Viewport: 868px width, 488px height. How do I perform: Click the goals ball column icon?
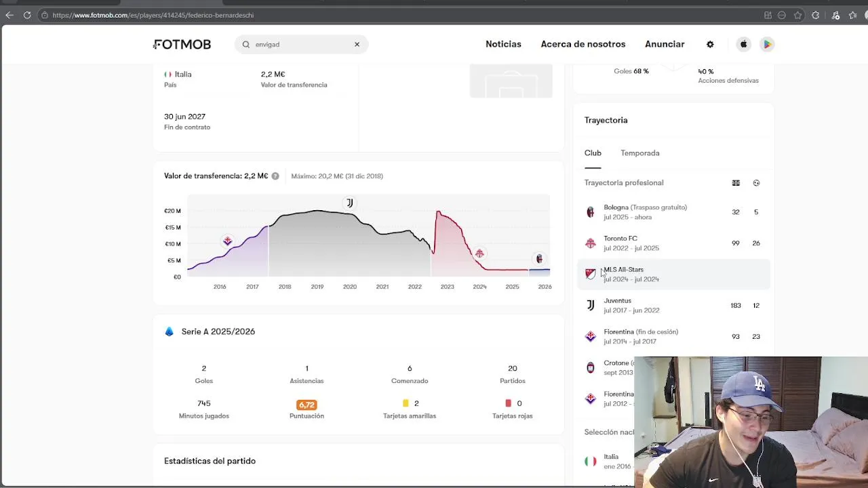pyautogui.click(x=756, y=183)
